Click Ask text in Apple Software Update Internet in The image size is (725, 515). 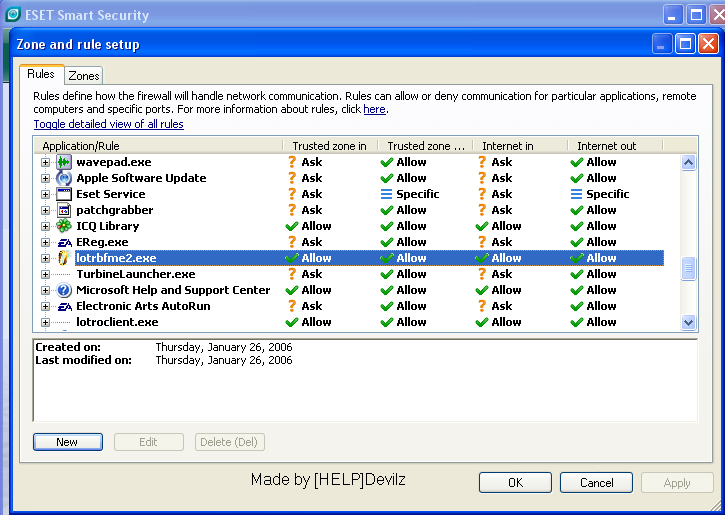pyautogui.click(x=502, y=178)
